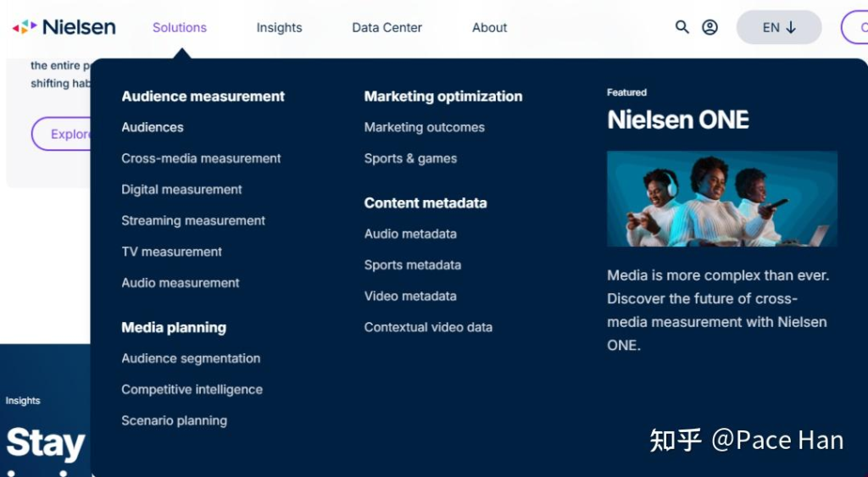Click the Media planning heading
This screenshot has width=868, height=477.
[174, 328]
